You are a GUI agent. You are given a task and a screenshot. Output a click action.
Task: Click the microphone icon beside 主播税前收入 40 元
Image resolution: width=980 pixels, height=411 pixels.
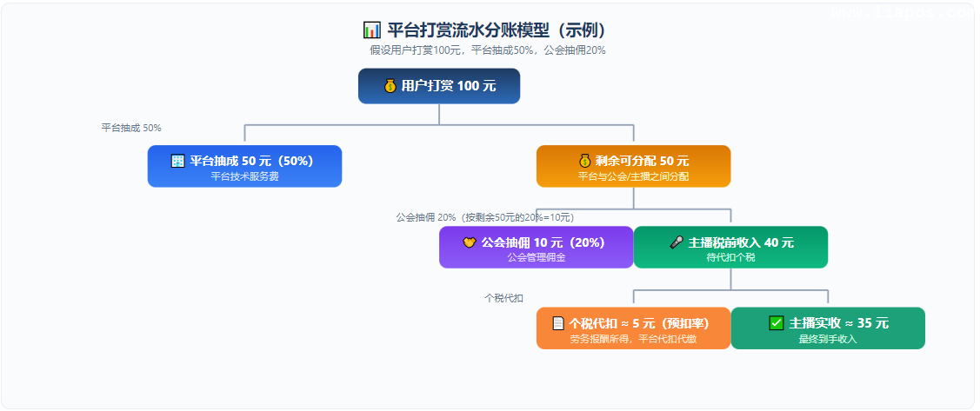(x=677, y=242)
